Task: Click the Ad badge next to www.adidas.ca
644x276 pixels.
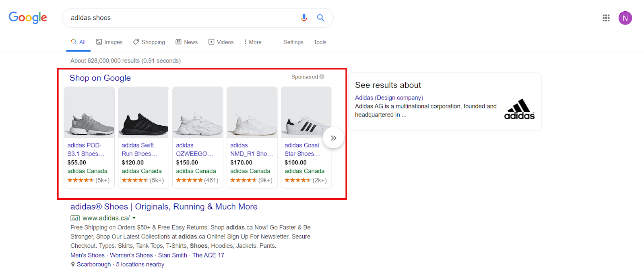Action: click(x=75, y=218)
